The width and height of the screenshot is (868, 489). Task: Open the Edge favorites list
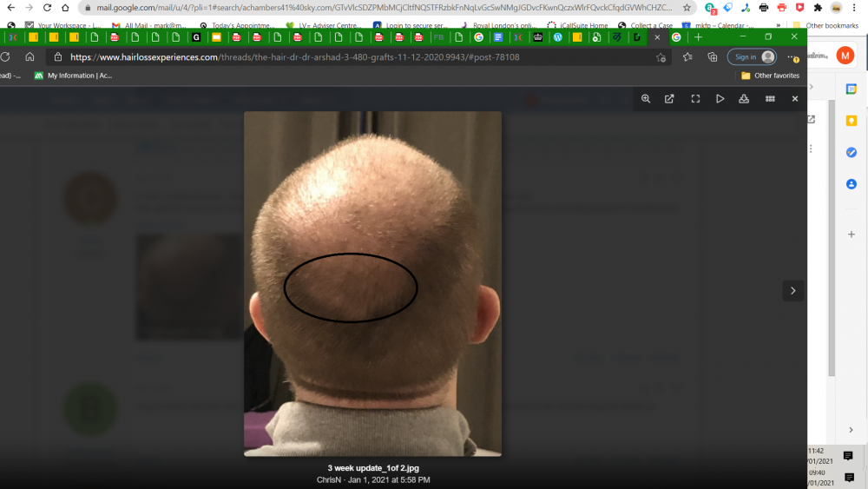click(687, 57)
